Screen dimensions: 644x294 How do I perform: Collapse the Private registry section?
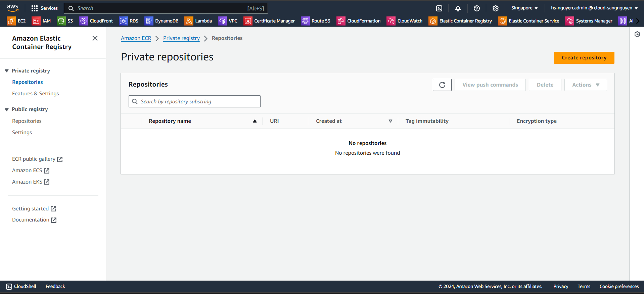(7, 71)
